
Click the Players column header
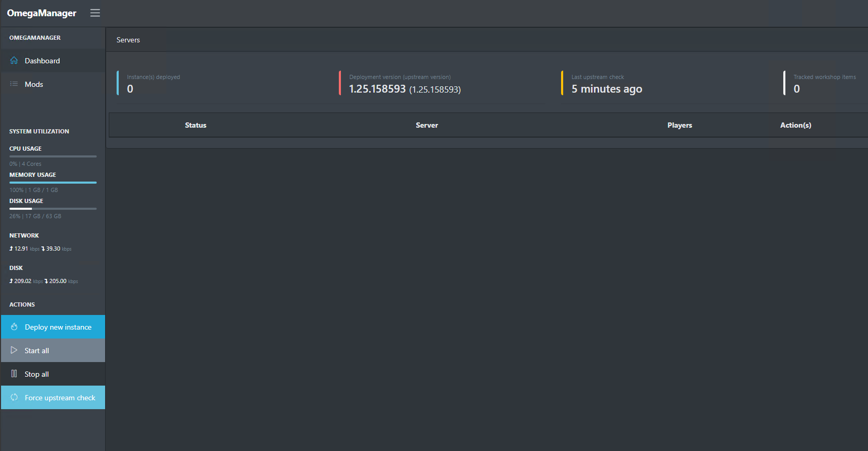[x=679, y=126]
